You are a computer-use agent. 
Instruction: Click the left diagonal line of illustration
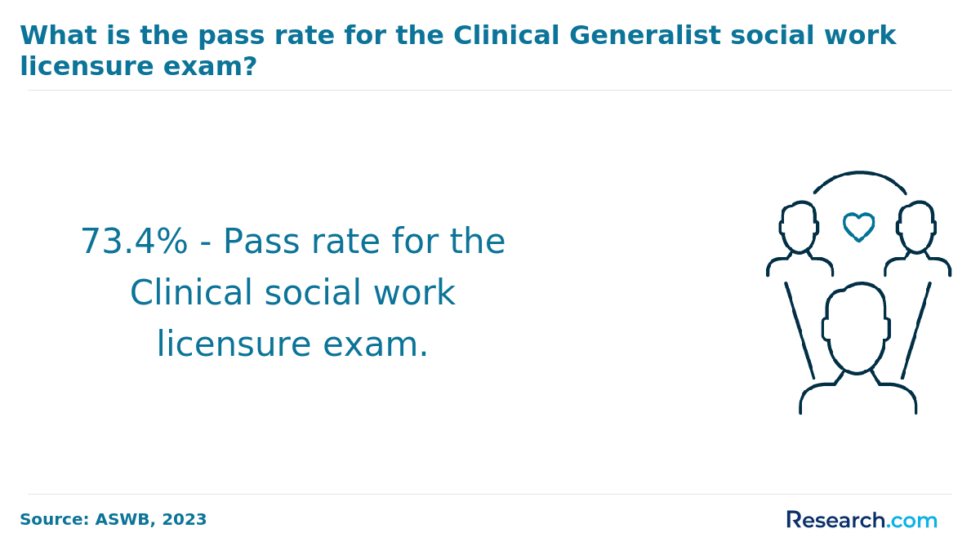point(800,331)
